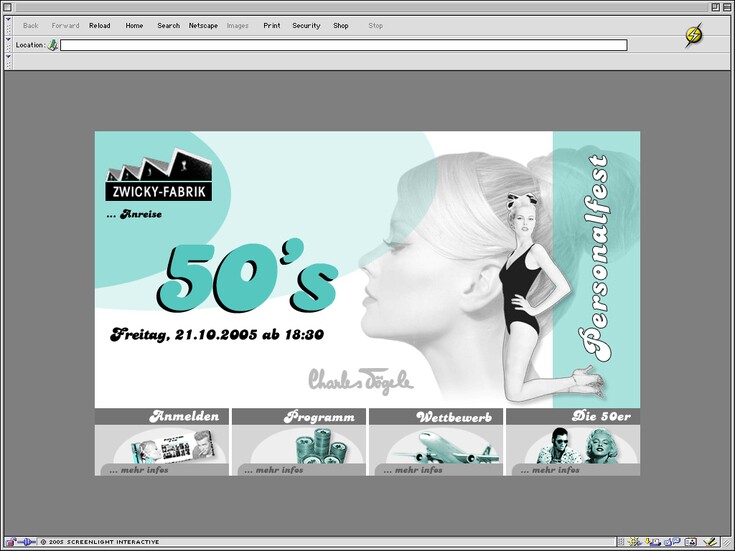Open Composer pen icon in component bar
735x551 pixels.
pyautogui.click(x=710, y=543)
